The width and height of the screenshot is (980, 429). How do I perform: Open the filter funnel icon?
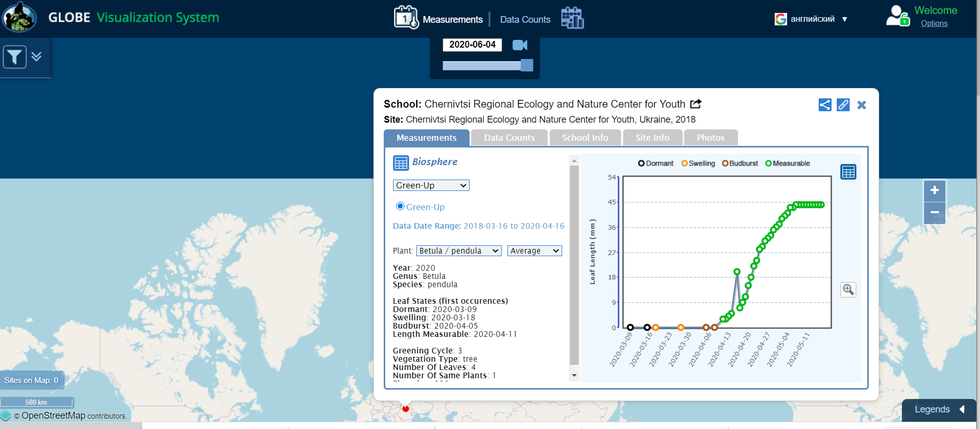pyautogui.click(x=15, y=57)
